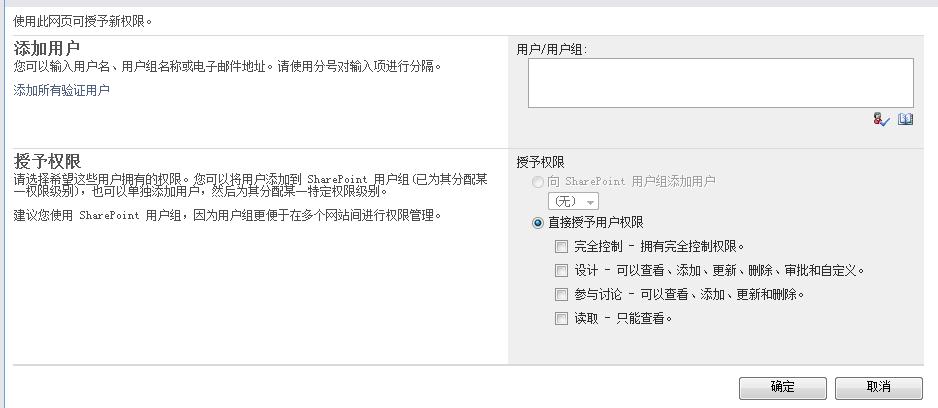Image resolution: width=938 pixels, height=408 pixels.
Task: Click the 用户/用户组: label
Action: point(552,50)
